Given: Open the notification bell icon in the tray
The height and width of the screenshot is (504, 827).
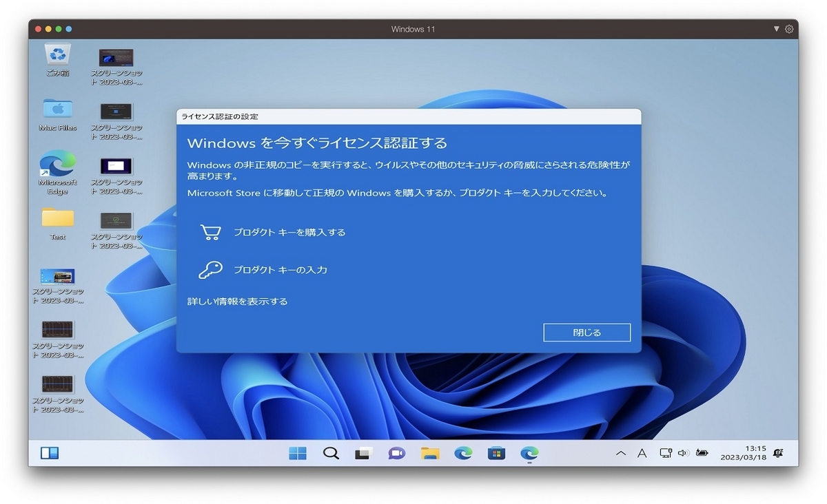Looking at the screenshot, I should tap(778, 453).
